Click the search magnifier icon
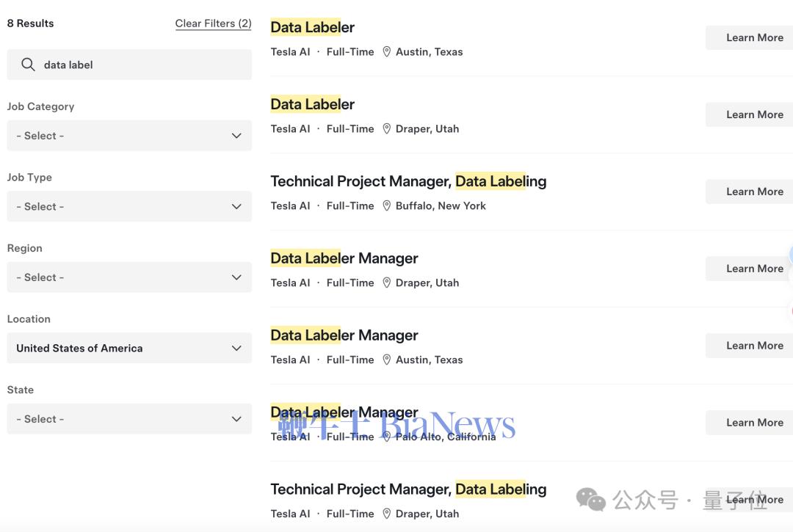The image size is (793, 532). 29,65
